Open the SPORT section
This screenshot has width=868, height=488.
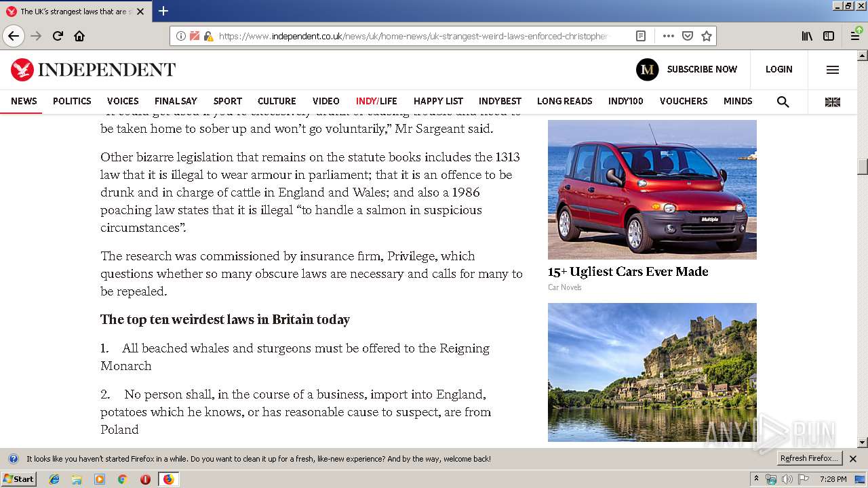[x=227, y=101]
